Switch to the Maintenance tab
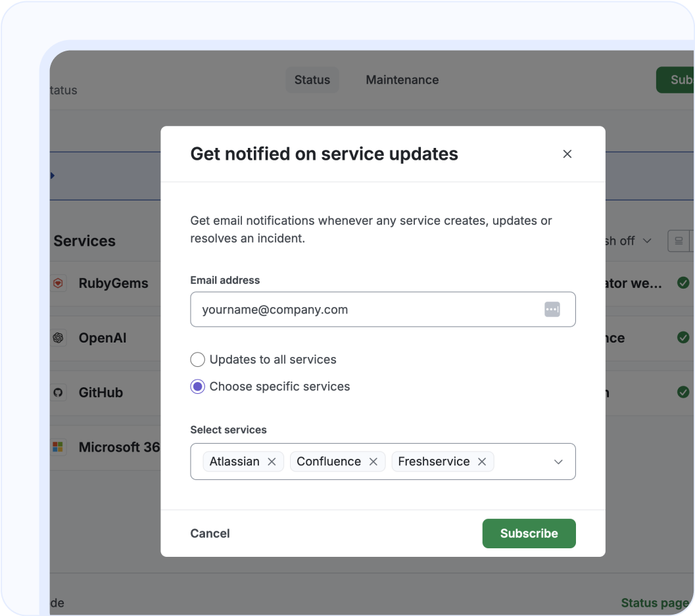The height and width of the screenshot is (616, 695). click(402, 80)
